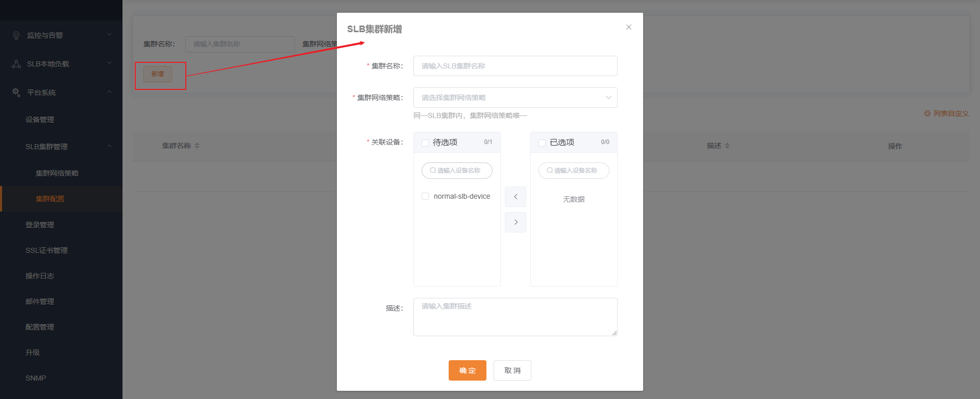This screenshot has height=399, width=980.
Task: Click the 新增 button behind dialog
Action: [x=158, y=74]
